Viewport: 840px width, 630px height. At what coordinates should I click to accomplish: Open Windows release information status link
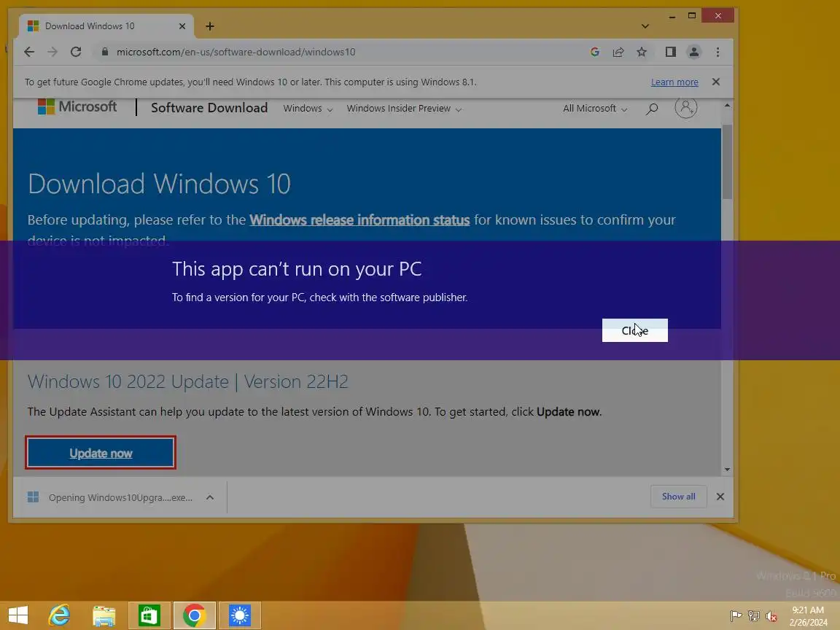click(x=359, y=220)
